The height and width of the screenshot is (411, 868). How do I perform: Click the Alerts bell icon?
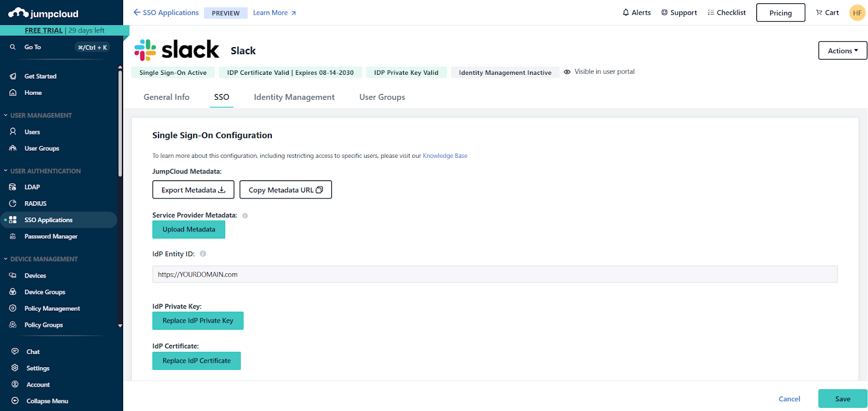pyautogui.click(x=626, y=12)
